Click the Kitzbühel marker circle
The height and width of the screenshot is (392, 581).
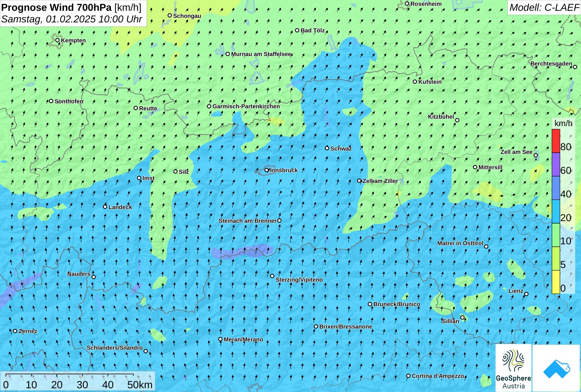tap(457, 120)
